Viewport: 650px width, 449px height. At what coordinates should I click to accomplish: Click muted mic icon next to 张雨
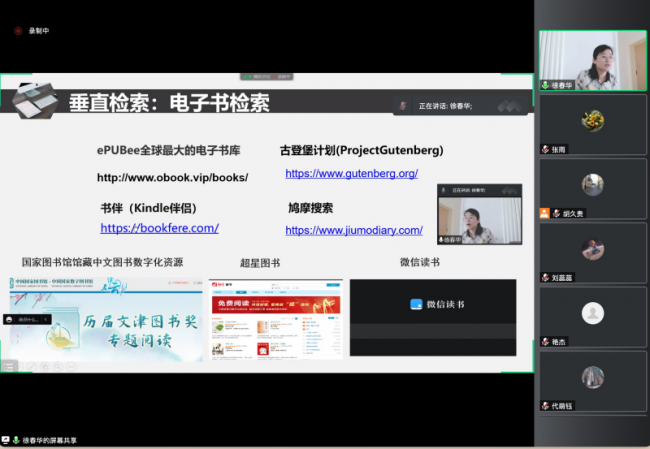coord(546,149)
